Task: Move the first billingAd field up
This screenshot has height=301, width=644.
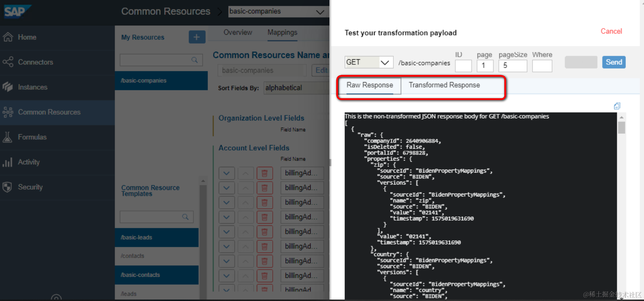Action: click(246, 173)
